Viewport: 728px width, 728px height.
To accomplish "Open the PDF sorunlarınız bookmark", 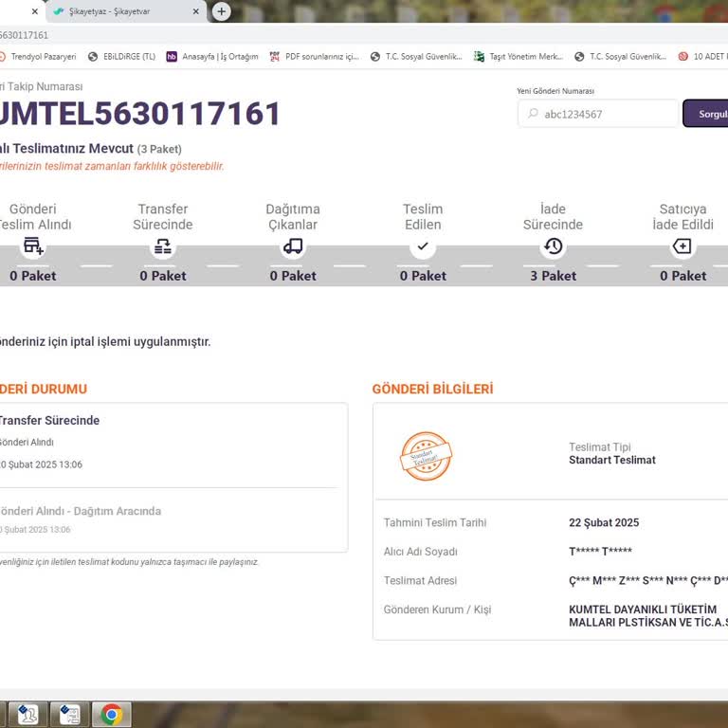I will pyautogui.click(x=315, y=56).
